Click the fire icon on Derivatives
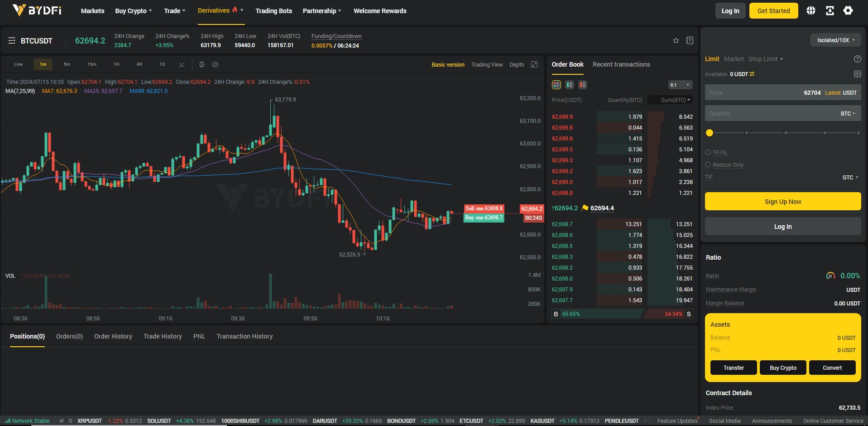868x426 pixels. tap(235, 10)
